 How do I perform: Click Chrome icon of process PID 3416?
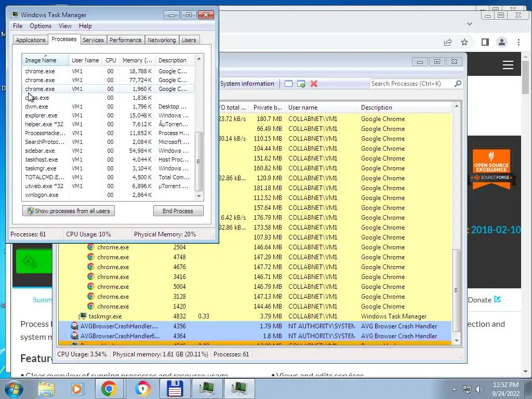coord(90,276)
